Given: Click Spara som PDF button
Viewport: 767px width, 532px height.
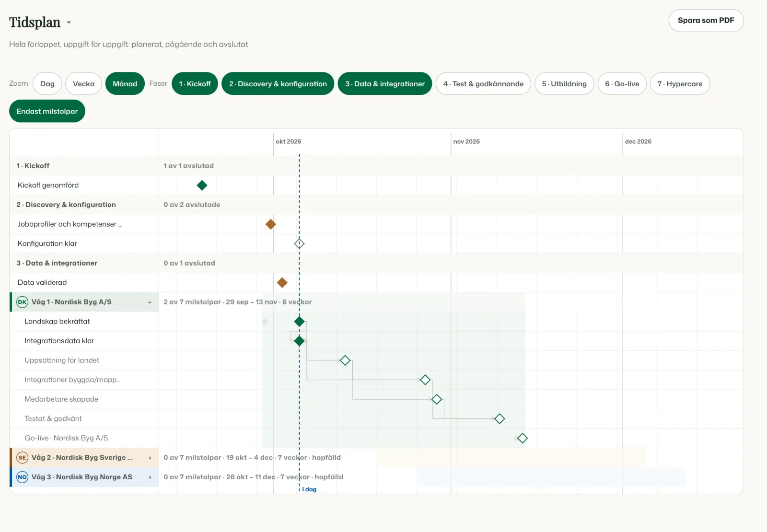Looking at the screenshot, I should click(706, 21).
